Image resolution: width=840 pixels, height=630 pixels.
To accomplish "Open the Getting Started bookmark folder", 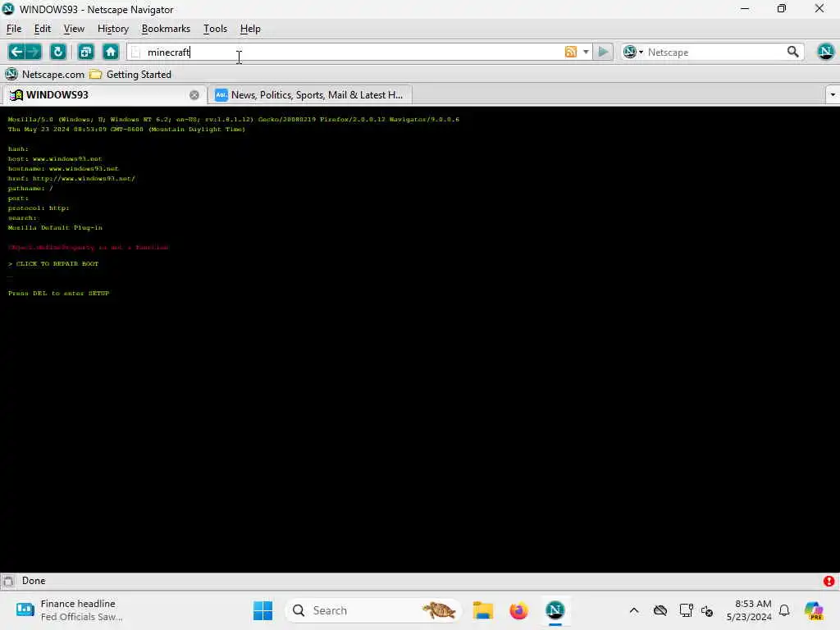I will [x=130, y=75].
